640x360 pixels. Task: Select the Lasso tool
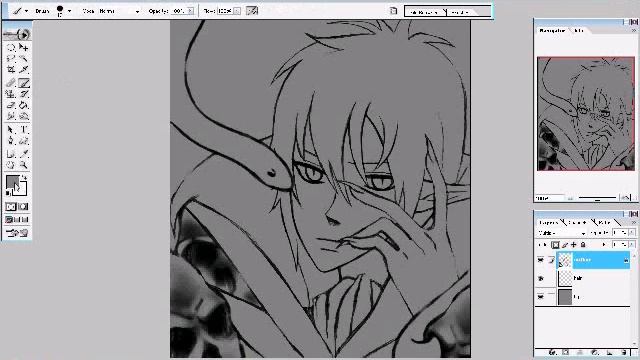pos(11,58)
